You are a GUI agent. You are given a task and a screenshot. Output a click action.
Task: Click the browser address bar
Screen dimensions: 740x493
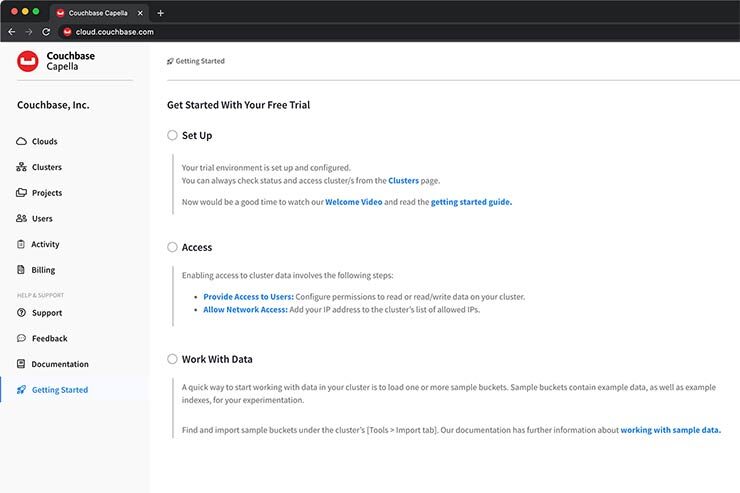[x=300, y=32]
